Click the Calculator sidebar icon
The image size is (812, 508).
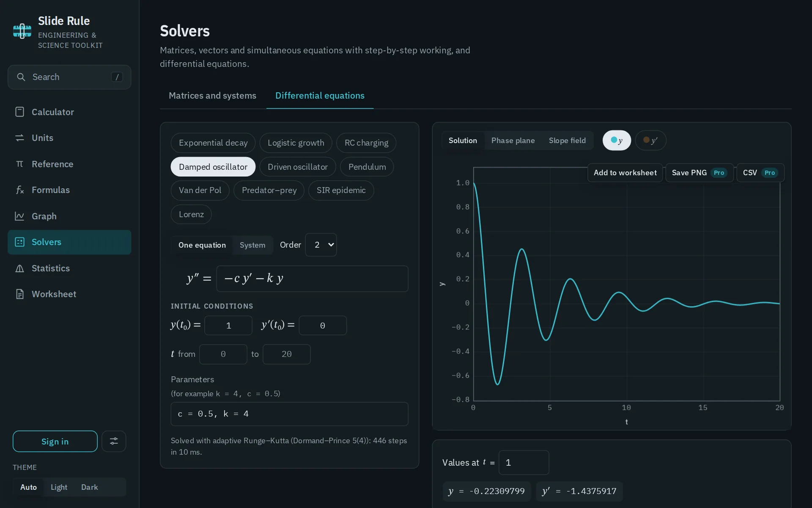point(19,112)
